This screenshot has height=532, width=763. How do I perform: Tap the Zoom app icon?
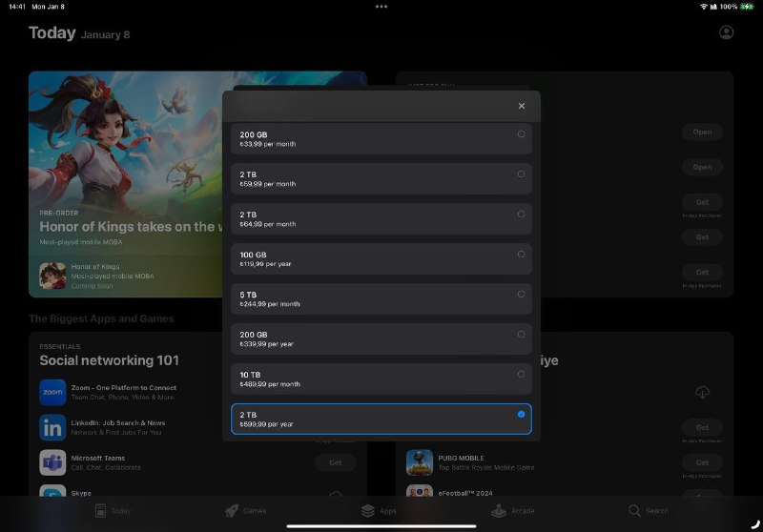(x=52, y=393)
